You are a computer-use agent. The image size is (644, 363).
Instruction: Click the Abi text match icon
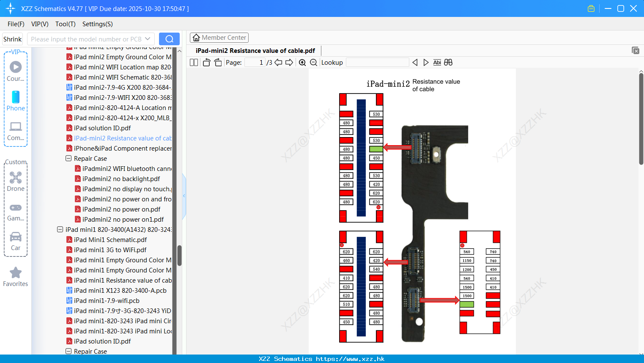click(x=437, y=62)
